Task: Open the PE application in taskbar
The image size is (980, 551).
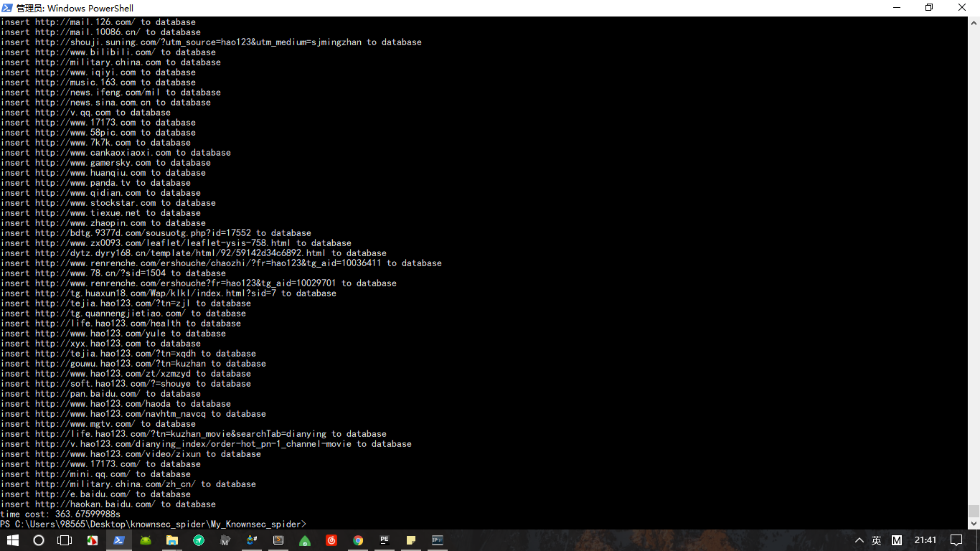Action: (385, 540)
